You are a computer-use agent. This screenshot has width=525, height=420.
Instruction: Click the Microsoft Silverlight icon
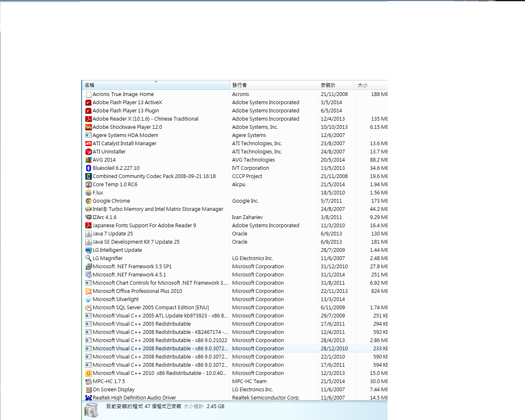click(x=88, y=299)
